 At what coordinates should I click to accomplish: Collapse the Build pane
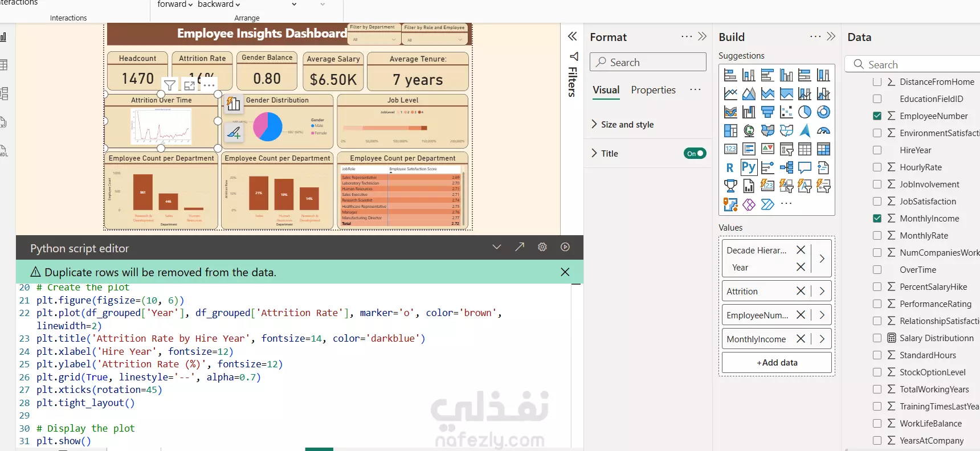[x=831, y=36]
